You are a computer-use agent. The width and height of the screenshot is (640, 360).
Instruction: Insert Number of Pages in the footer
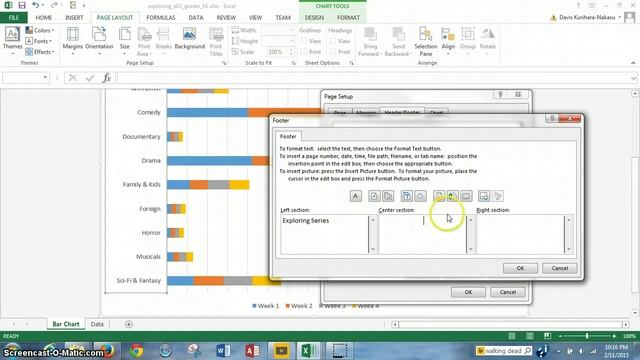point(388,196)
